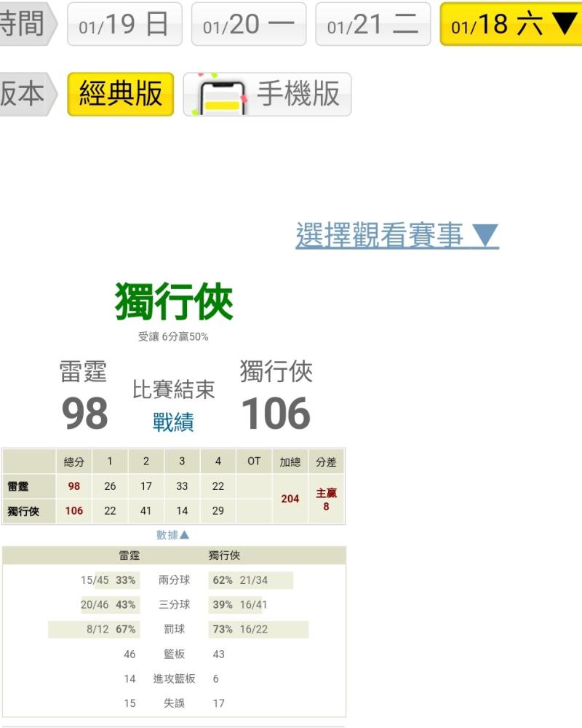582x728 pixels.
Task: Click the 獨行俠 62% 21/34 two-point bar
Action: click(x=250, y=580)
